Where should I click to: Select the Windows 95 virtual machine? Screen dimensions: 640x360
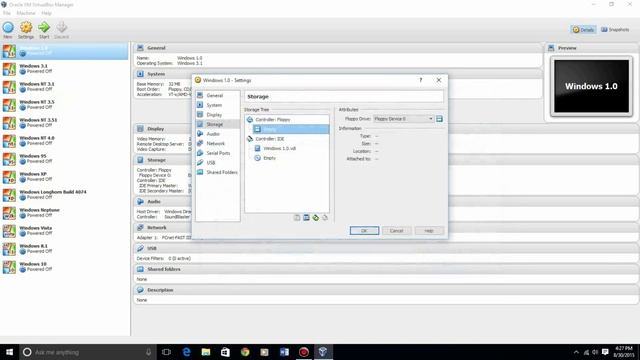click(64, 159)
